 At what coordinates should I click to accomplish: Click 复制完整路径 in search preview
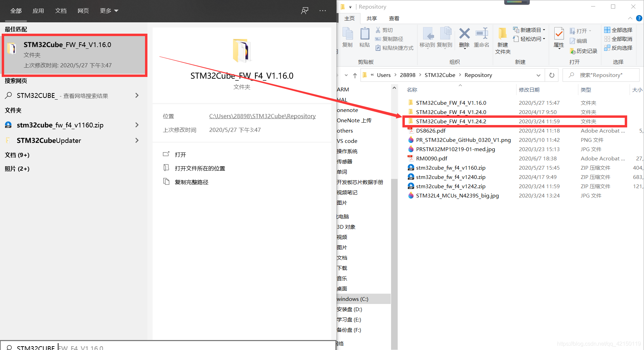(191, 182)
